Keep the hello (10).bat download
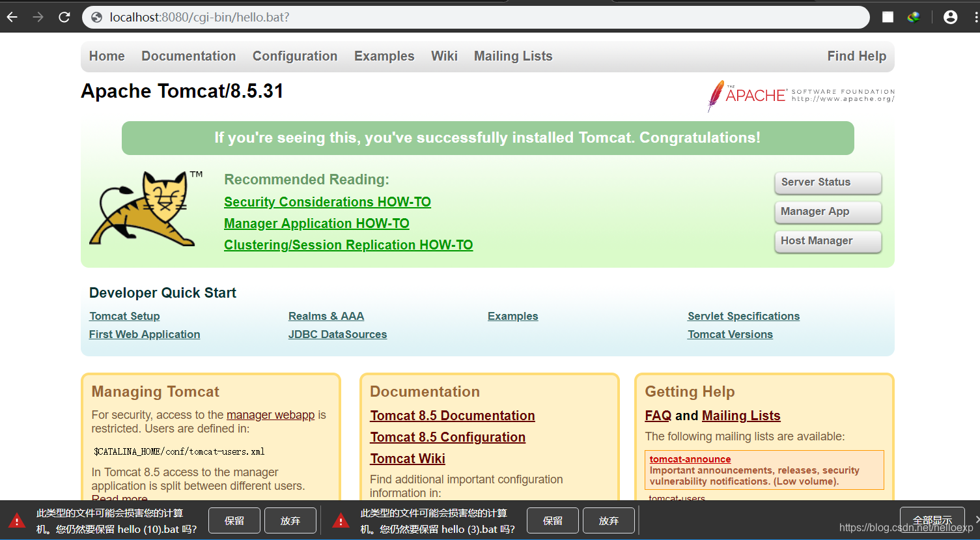 click(x=234, y=520)
